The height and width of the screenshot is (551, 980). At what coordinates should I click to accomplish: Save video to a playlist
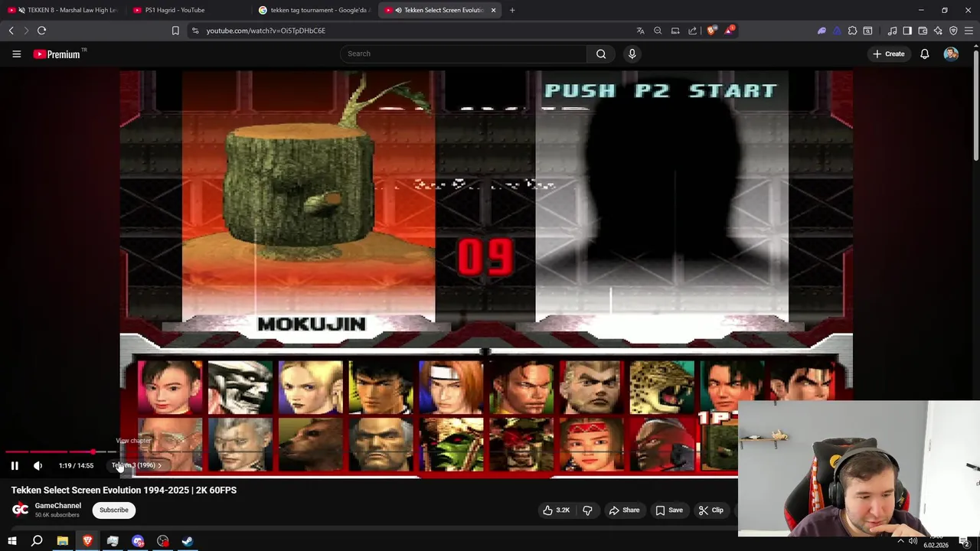click(669, 510)
